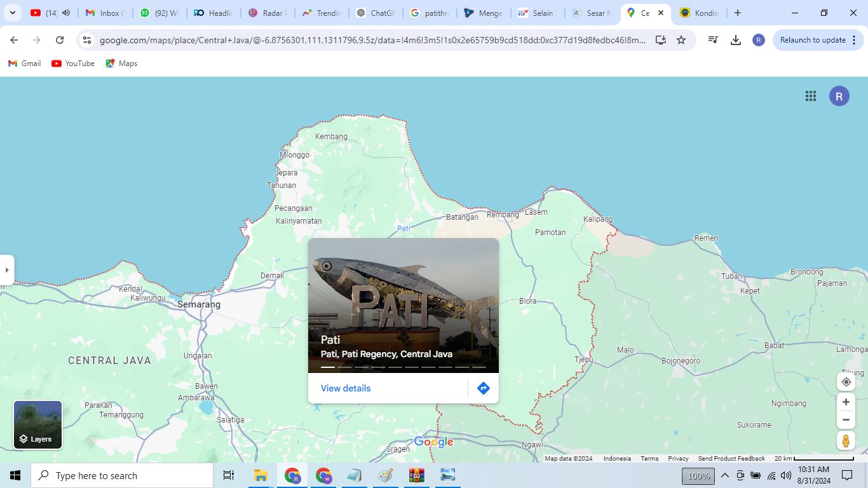
Task: Mute the YouTube tab via the speaker icon
Action: (66, 13)
